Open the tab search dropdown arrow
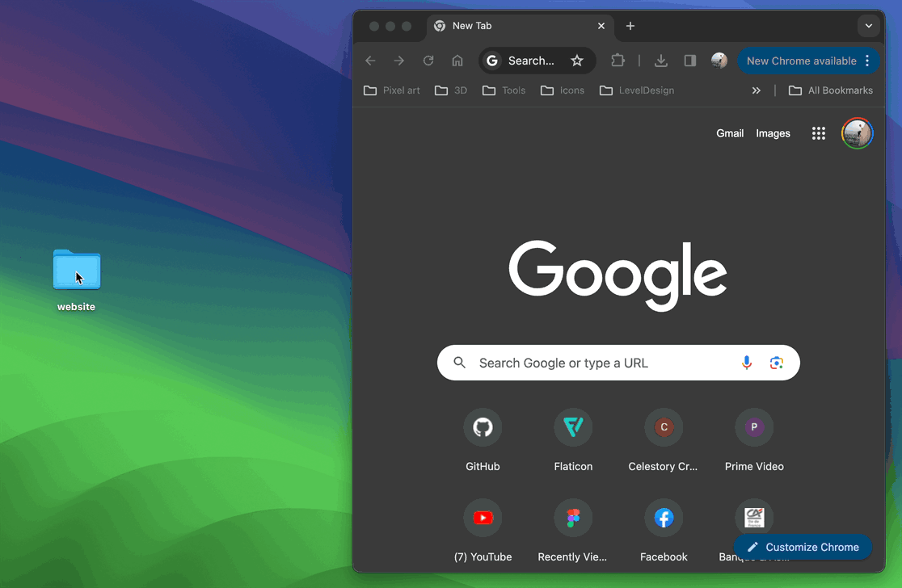Viewport: 902px width, 588px height. [869, 26]
